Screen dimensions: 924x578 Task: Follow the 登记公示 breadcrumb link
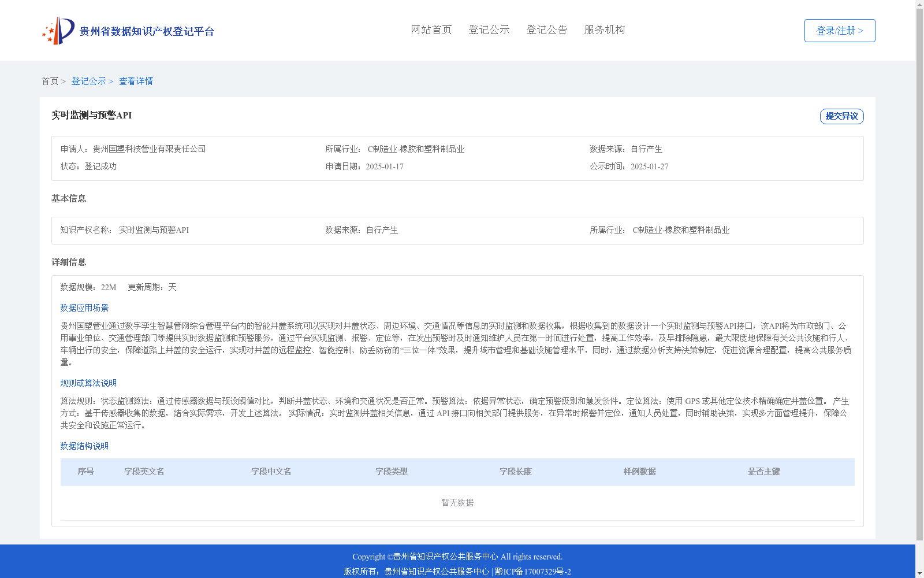[88, 81]
